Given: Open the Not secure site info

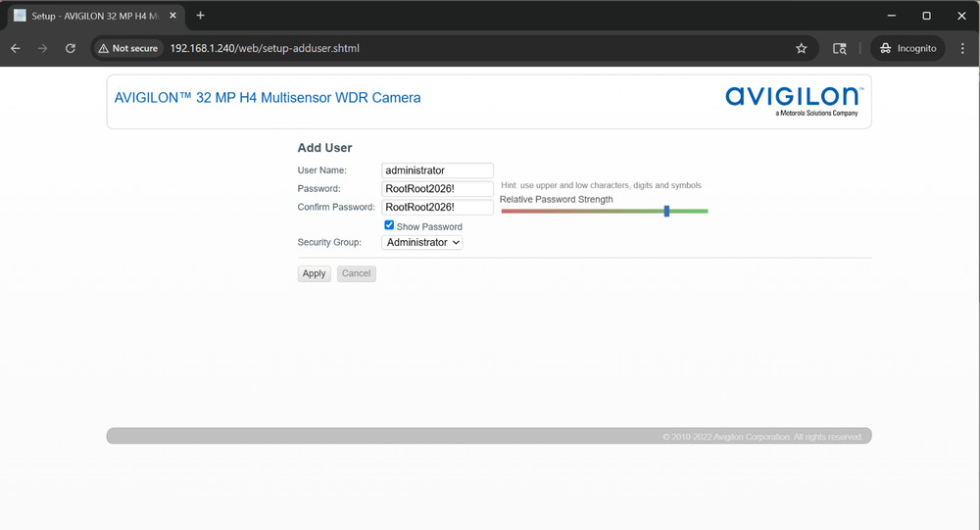Looking at the screenshot, I should point(128,48).
